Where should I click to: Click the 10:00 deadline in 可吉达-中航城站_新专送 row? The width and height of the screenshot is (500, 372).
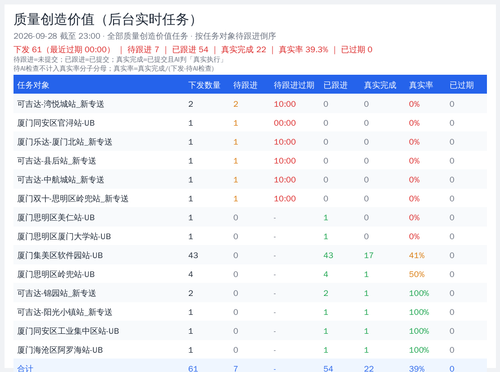click(285, 180)
